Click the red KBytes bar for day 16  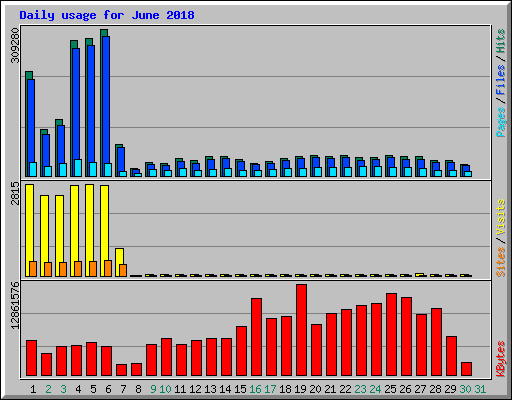[x=256, y=337]
